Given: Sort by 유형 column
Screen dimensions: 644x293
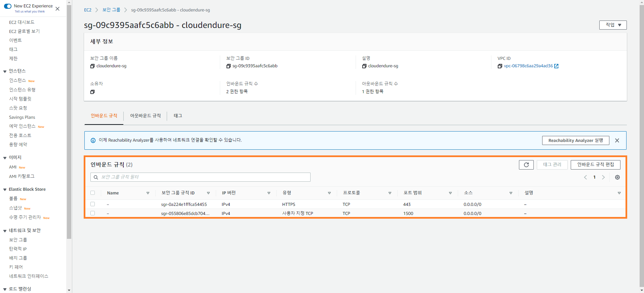Looking at the screenshot, I should (329, 193).
